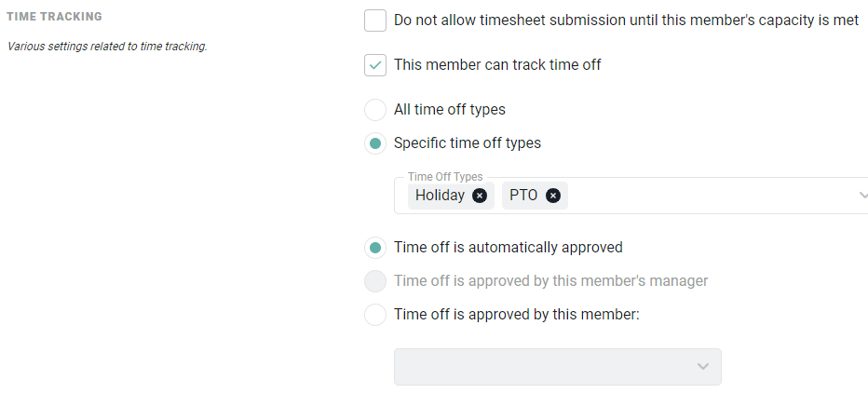Image resolution: width=868 pixels, height=393 pixels.
Task: Remove the Holiday time off type chip
Action: pyautogui.click(x=480, y=196)
